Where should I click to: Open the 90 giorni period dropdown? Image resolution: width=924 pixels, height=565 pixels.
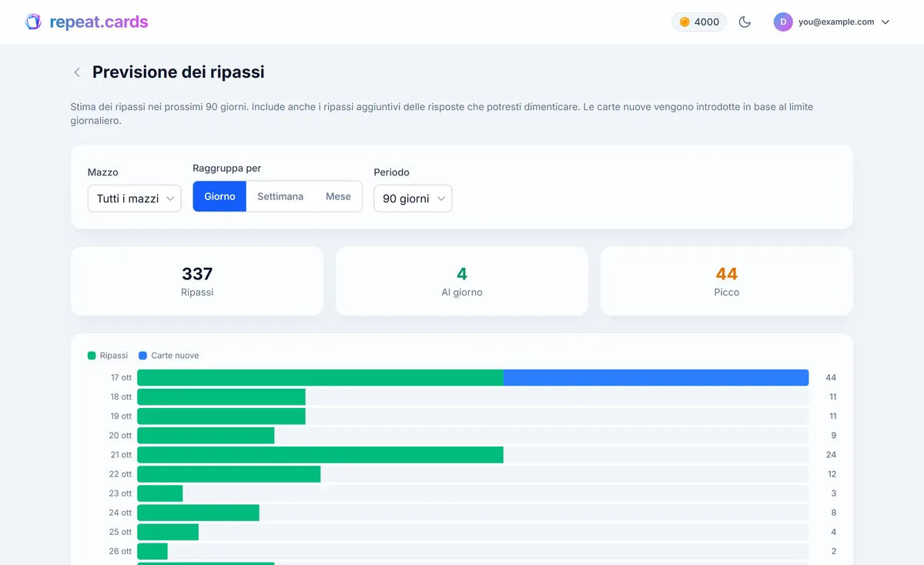pyautogui.click(x=413, y=199)
